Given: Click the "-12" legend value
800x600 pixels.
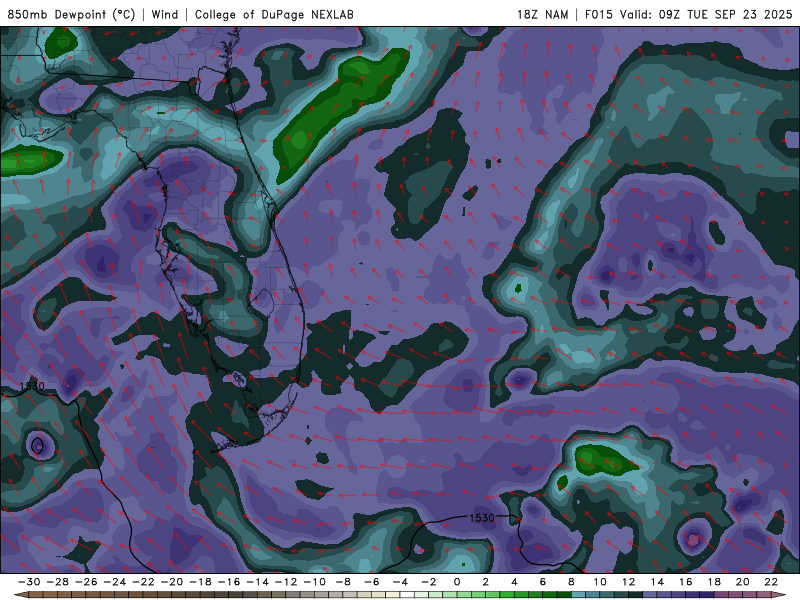Looking at the screenshot, I should (286, 582).
